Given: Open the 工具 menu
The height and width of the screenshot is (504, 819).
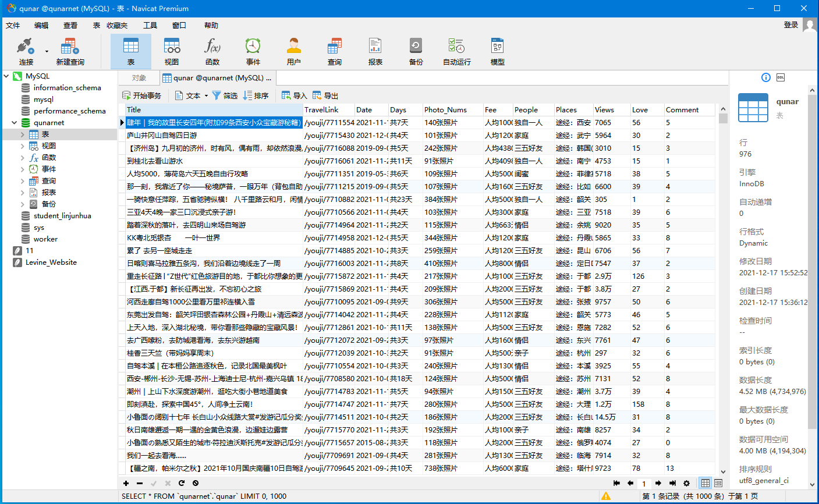Looking at the screenshot, I should pos(149,25).
